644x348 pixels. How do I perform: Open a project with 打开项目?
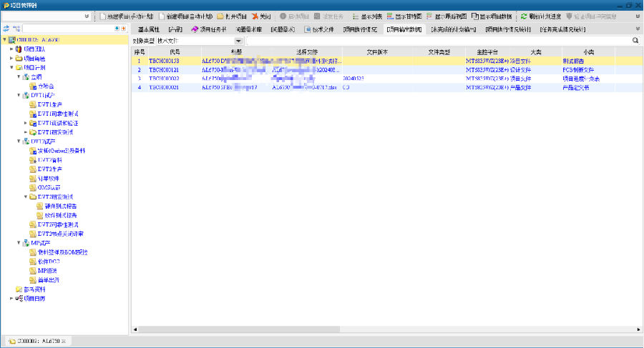coord(232,16)
